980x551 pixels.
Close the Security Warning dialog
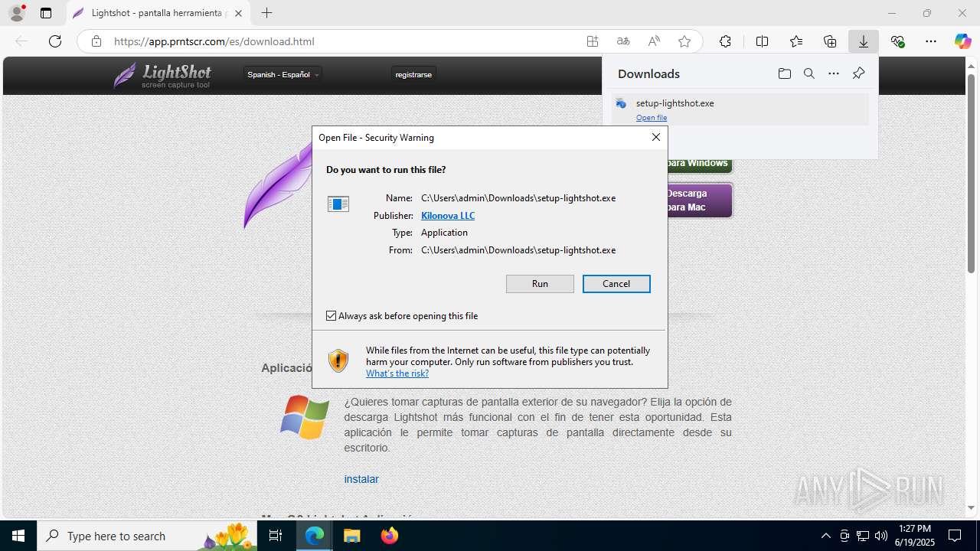(x=655, y=137)
